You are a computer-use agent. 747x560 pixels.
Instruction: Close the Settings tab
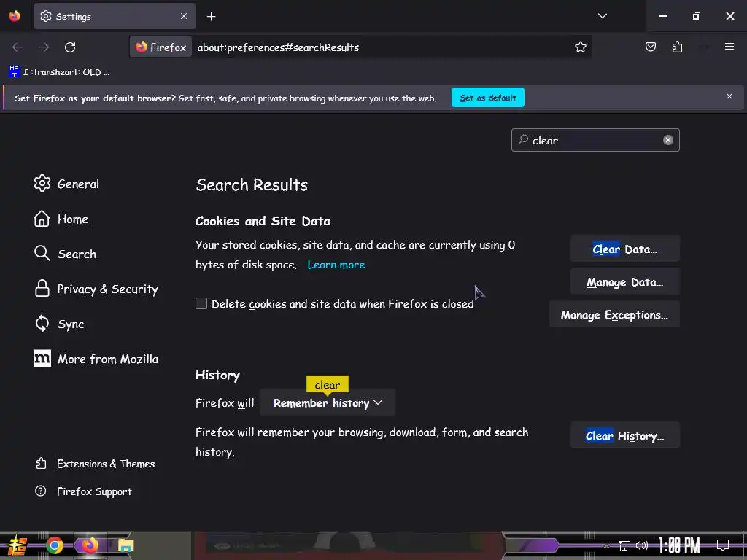coord(184,16)
